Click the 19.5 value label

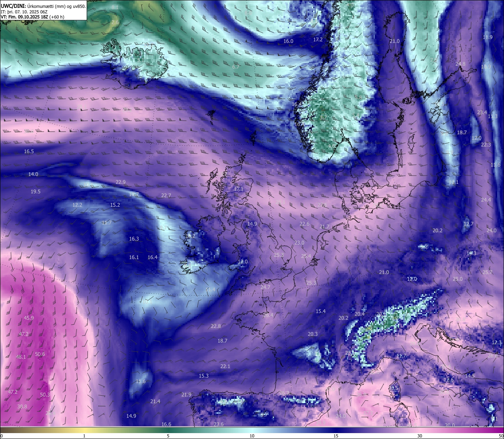click(x=35, y=192)
